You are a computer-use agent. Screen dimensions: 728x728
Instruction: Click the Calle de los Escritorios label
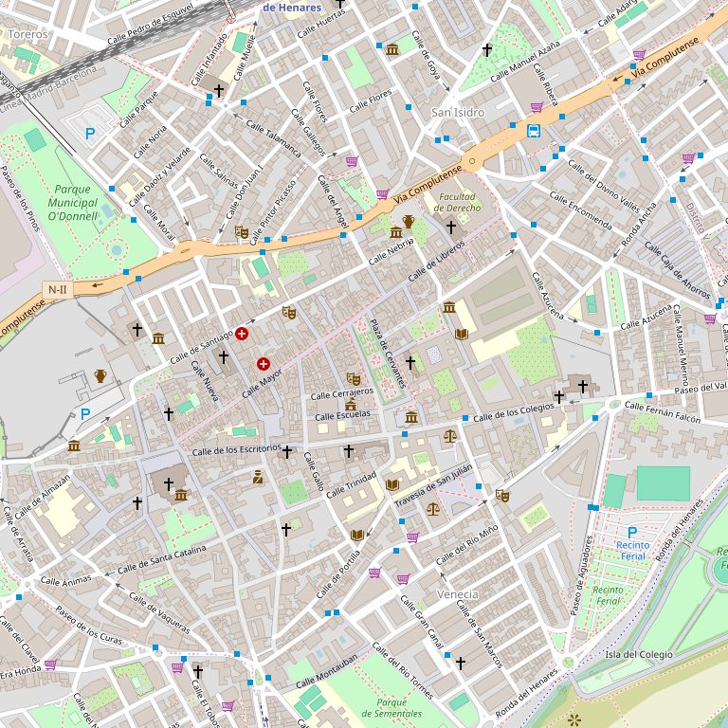(237, 450)
